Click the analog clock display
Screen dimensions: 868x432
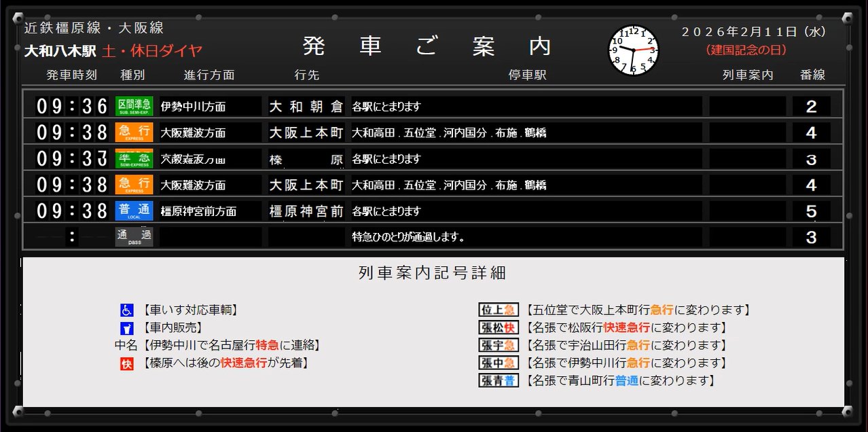point(634,49)
